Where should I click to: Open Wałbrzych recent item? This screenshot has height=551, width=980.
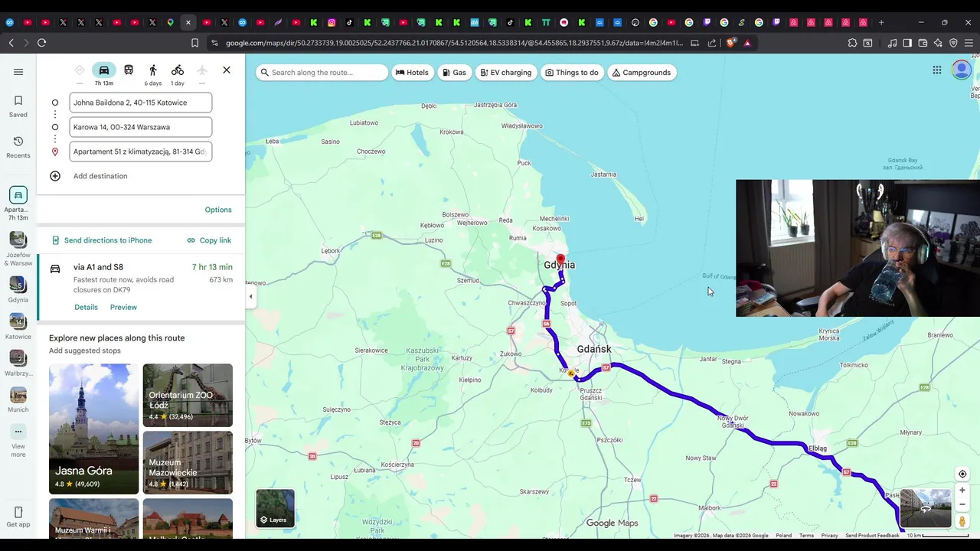click(18, 363)
